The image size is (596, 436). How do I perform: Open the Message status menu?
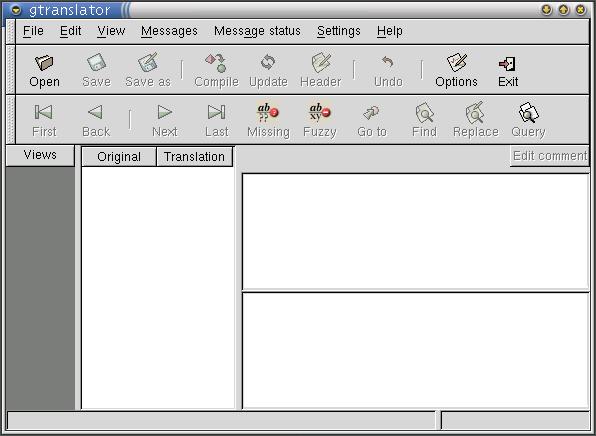point(257,31)
